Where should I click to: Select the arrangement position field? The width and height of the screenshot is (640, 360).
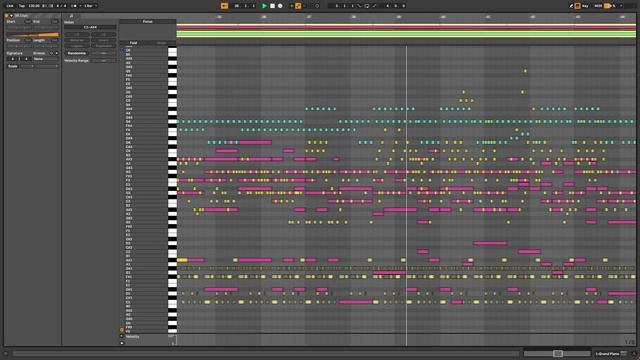(245, 6)
